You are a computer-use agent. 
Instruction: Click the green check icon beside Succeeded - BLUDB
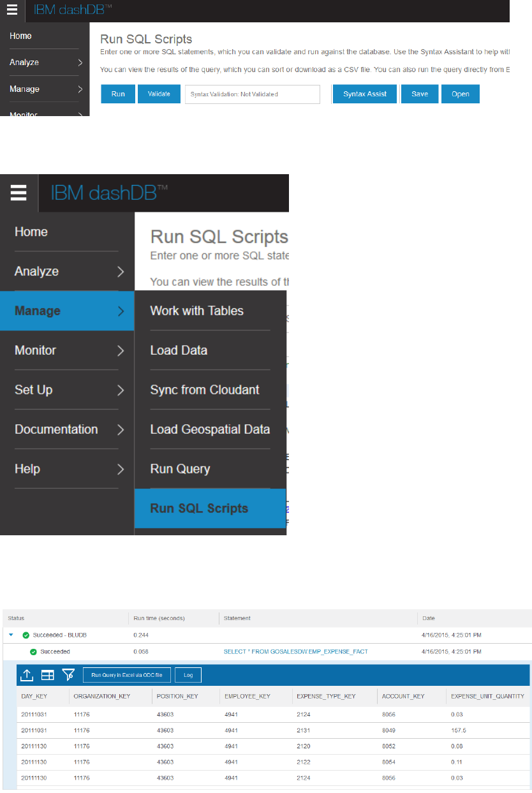coord(26,635)
